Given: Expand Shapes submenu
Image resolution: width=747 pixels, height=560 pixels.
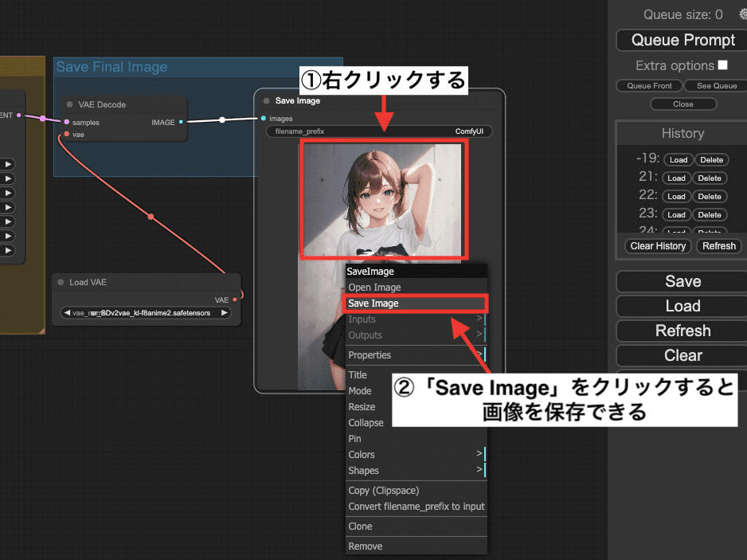Looking at the screenshot, I should (x=417, y=471).
